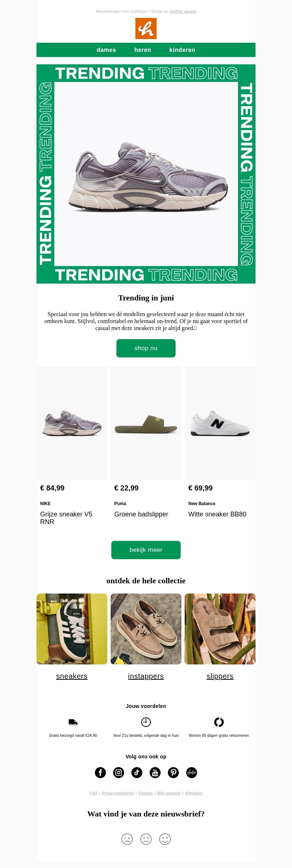Open the Instagram social icon

point(119,773)
